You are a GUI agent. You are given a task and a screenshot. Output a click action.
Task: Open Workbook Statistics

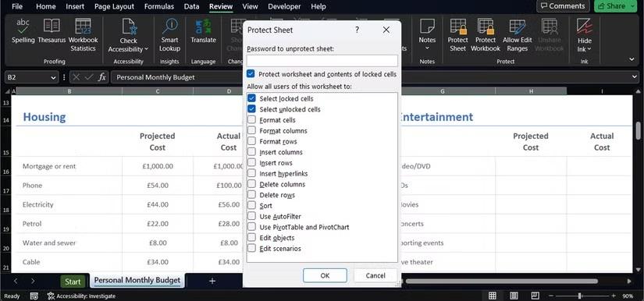pyautogui.click(x=83, y=35)
